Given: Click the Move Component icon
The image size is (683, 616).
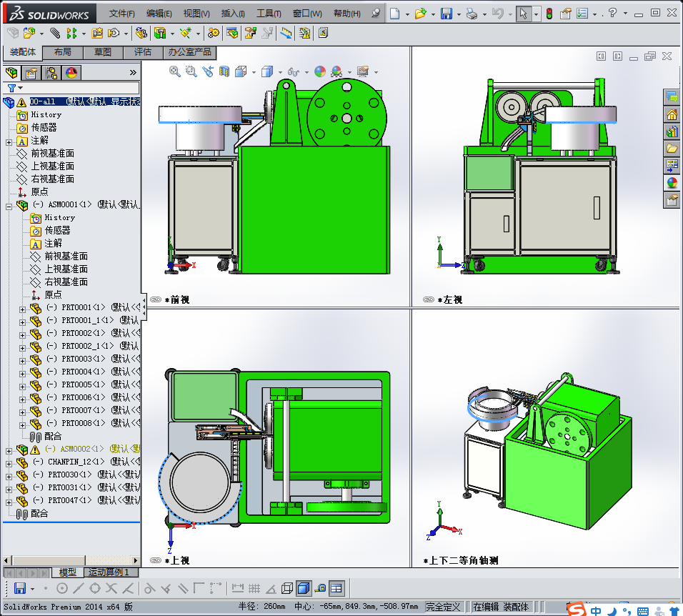Looking at the screenshot, I should [x=114, y=33].
